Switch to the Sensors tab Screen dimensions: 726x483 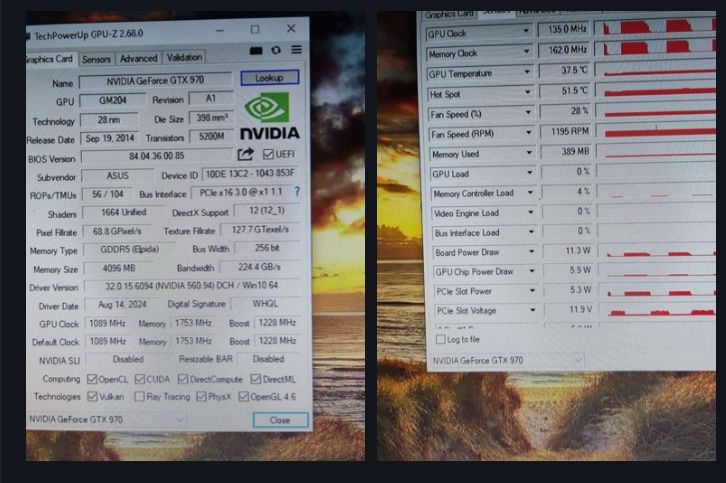click(96, 59)
